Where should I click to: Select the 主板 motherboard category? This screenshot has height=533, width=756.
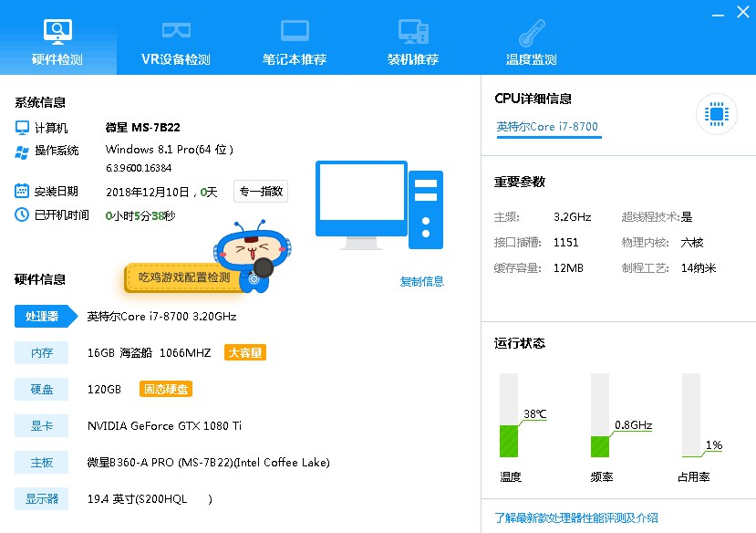pyautogui.click(x=41, y=463)
